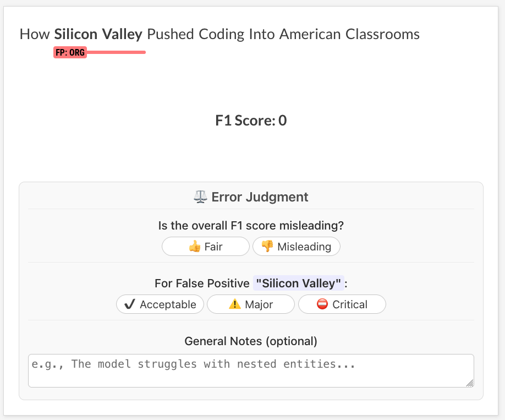The height and width of the screenshot is (420, 505).
Task: Click the red underline bar under the entity
Action: [x=117, y=52]
